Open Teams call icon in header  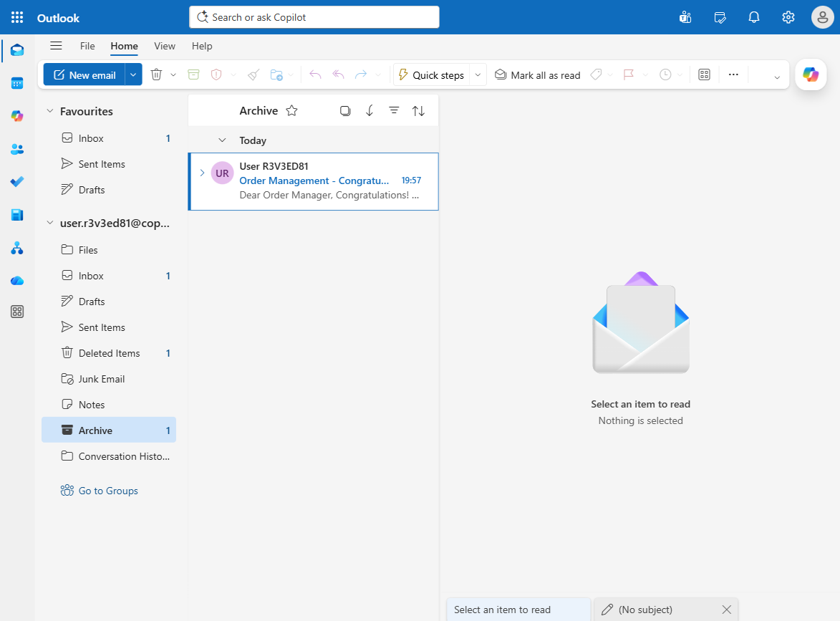pyautogui.click(x=685, y=18)
